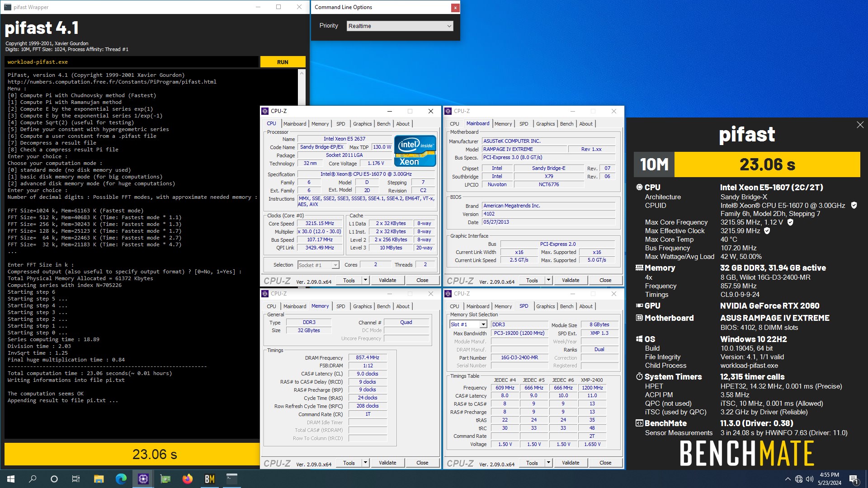
Task: Open taskbar search magnifier
Action: (33, 479)
